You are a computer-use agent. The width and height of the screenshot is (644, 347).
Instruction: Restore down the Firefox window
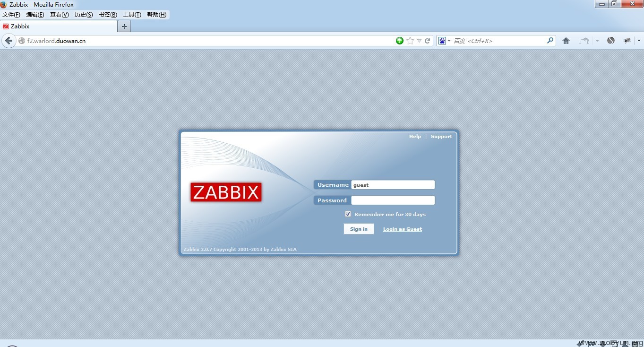614,4
